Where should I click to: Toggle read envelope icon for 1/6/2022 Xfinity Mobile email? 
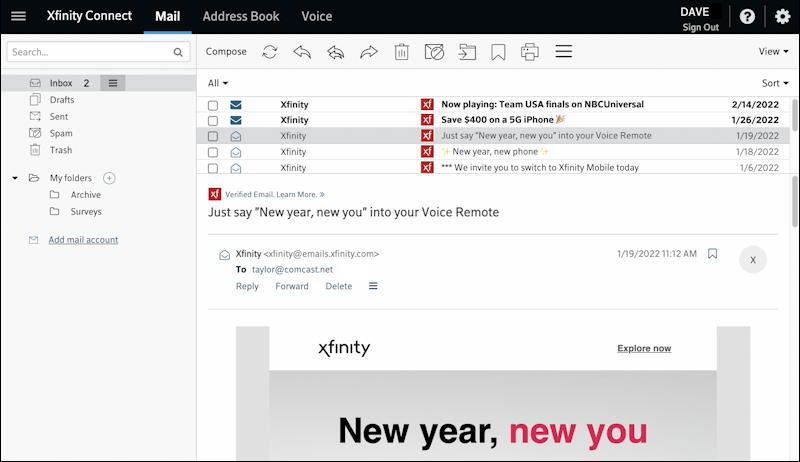[x=236, y=168]
